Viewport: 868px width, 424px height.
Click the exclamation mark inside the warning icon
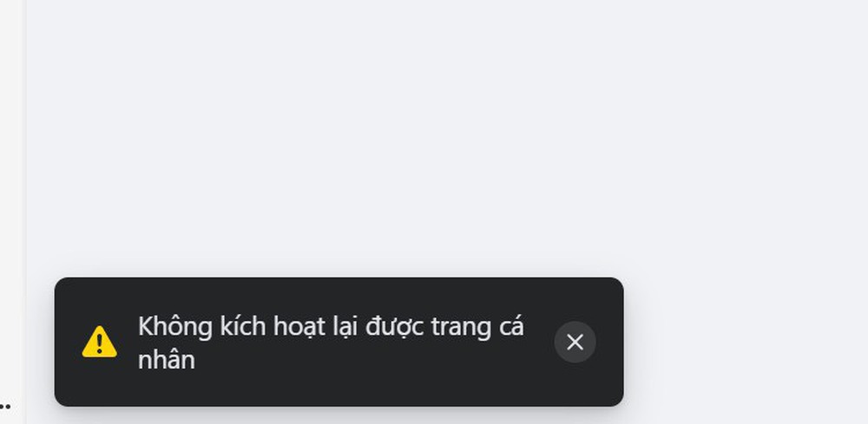pyautogui.click(x=100, y=343)
